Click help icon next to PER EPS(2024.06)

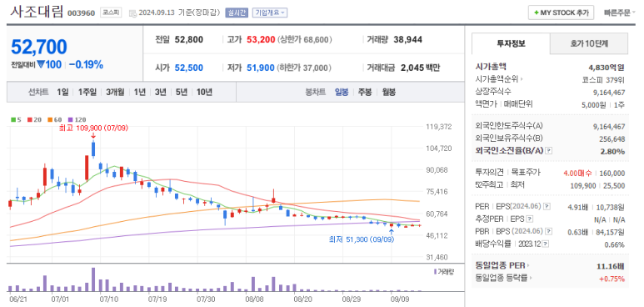pyautogui.click(x=547, y=206)
